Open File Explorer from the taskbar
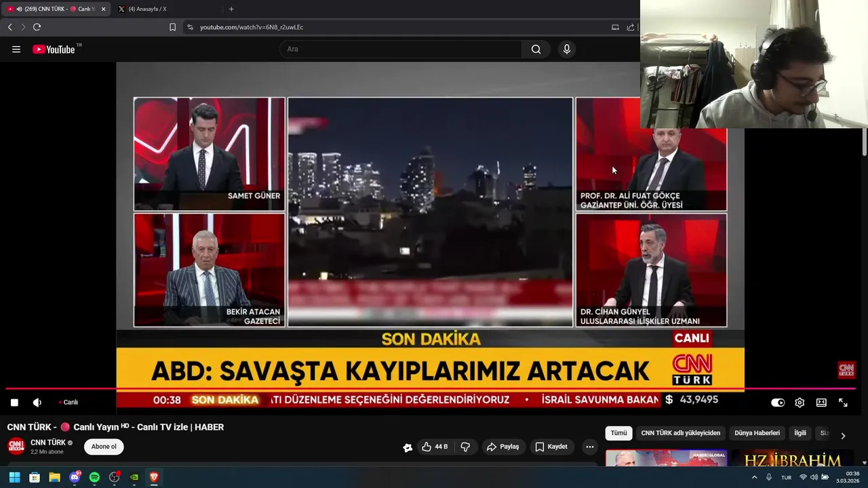 coord(54,477)
